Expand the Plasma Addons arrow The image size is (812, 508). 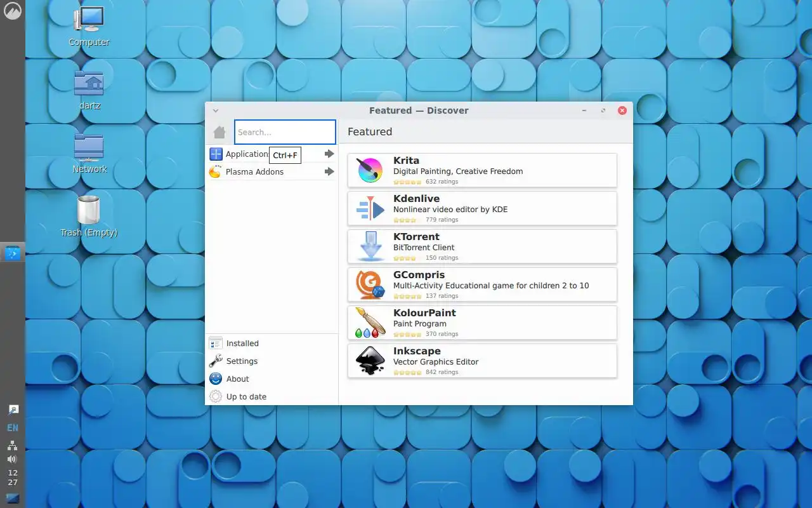329,171
